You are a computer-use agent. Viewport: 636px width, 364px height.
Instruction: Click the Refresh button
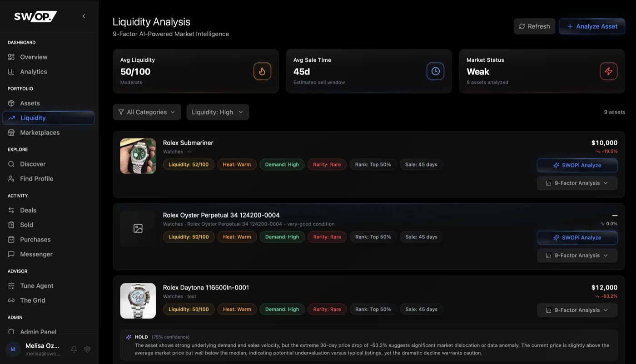[534, 26]
